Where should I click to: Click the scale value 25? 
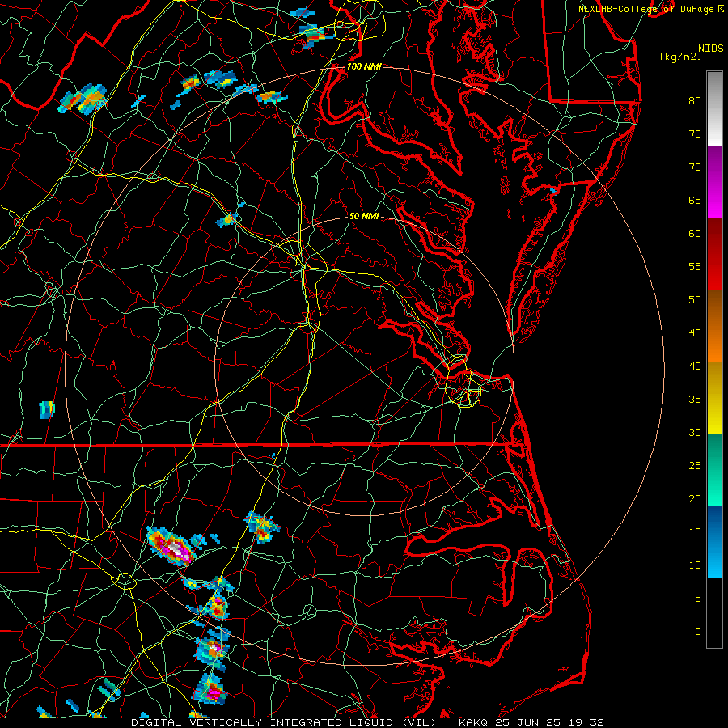695,466
